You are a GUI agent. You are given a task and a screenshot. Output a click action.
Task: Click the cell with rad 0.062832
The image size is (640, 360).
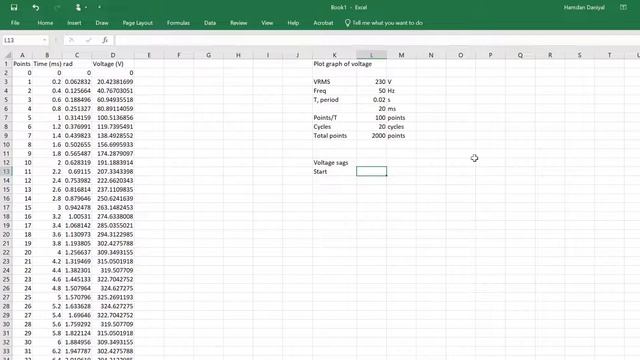click(77, 82)
